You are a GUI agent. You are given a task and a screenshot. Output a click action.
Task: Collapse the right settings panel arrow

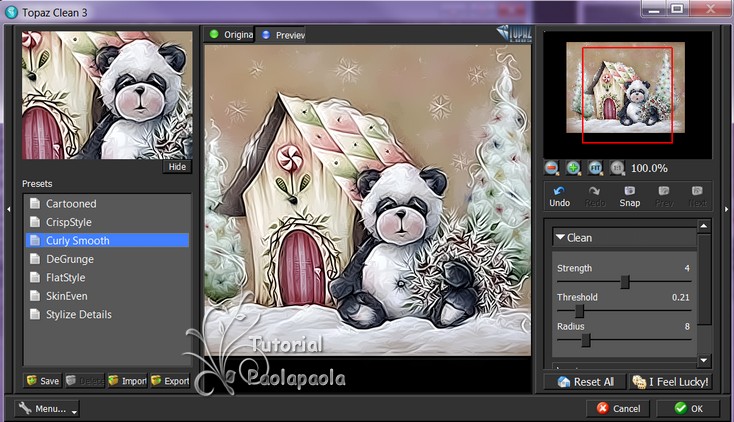pos(727,209)
